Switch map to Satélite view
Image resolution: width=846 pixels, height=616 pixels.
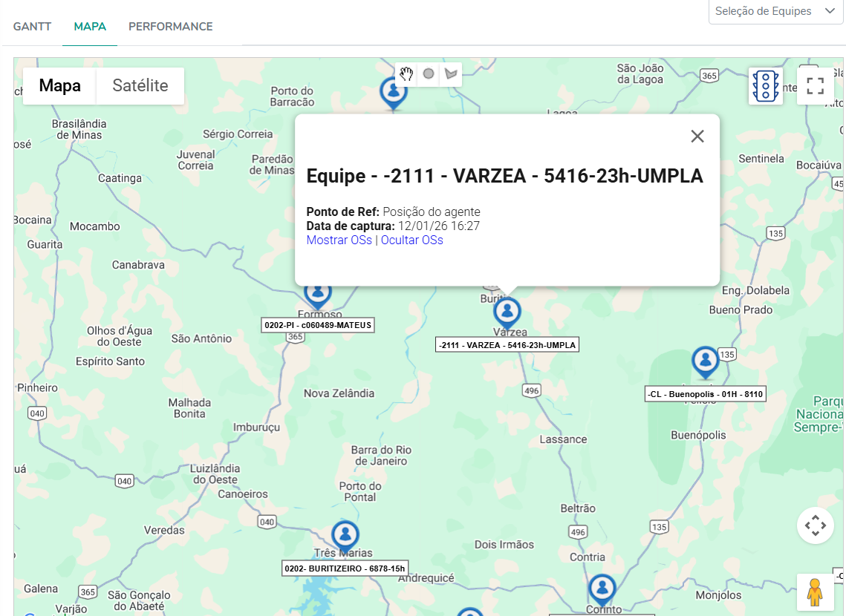point(140,86)
